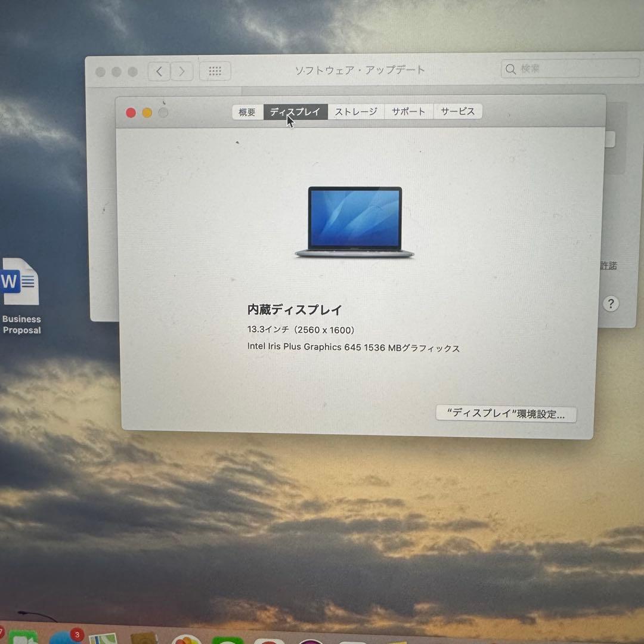Click the show-all grid icon in Software Update

(x=215, y=71)
